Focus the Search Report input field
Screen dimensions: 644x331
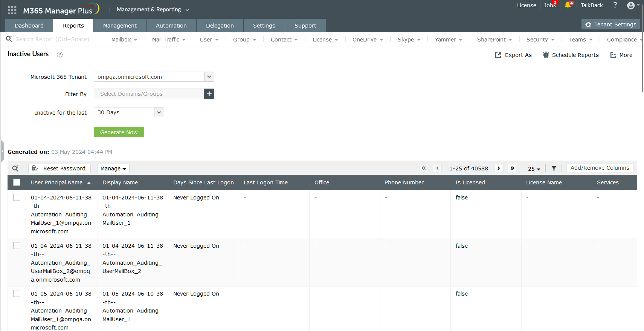point(53,39)
